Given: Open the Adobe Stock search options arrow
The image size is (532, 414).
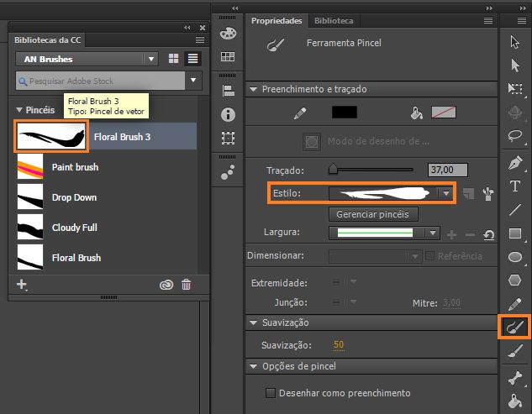Looking at the screenshot, I should click(193, 81).
